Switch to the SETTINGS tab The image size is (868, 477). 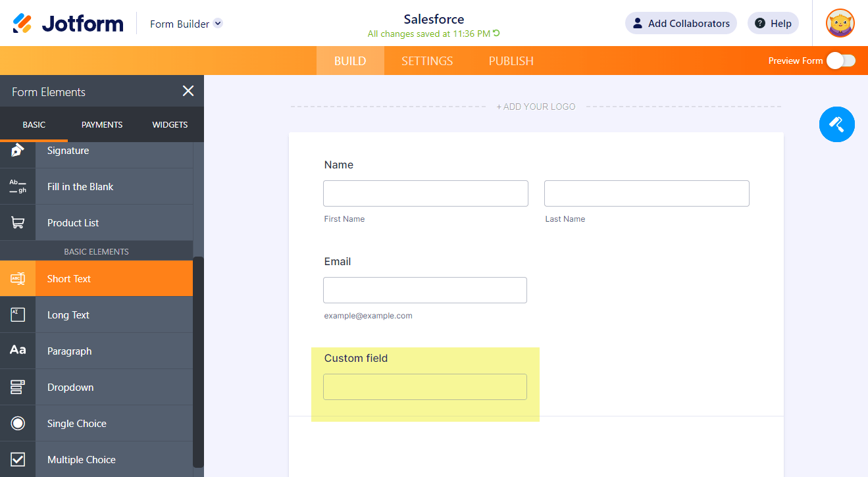(x=427, y=61)
